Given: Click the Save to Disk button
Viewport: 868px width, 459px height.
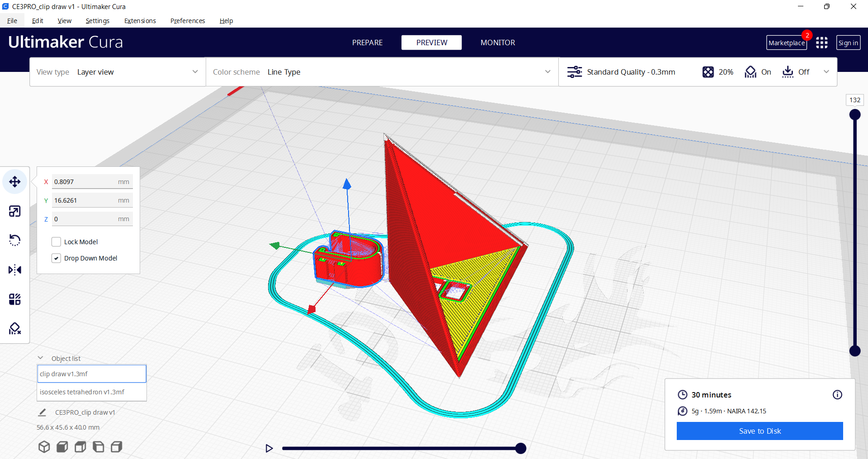Looking at the screenshot, I should pyautogui.click(x=759, y=431).
